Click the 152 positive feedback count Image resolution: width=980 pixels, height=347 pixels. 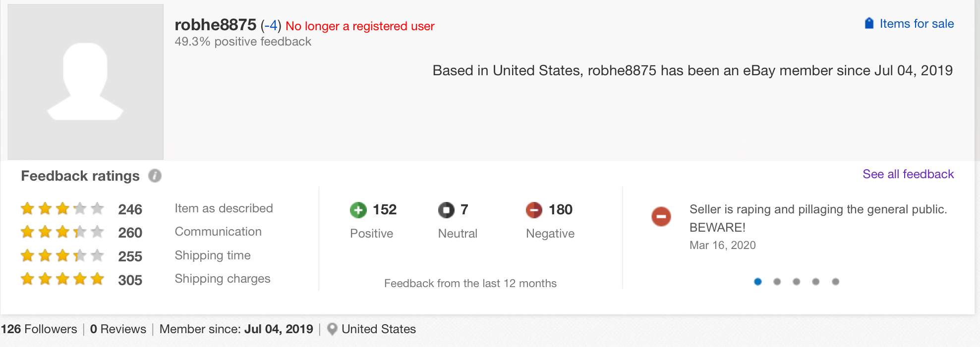(385, 209)
